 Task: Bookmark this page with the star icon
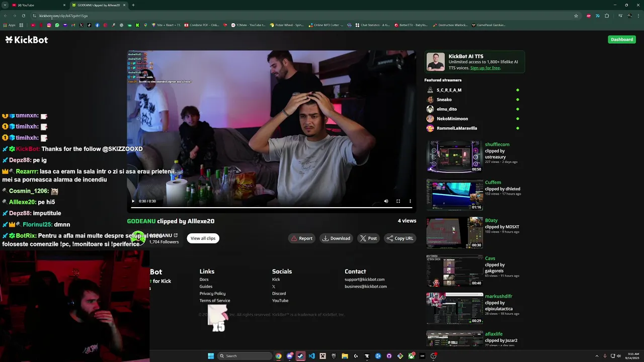[576, 16]
